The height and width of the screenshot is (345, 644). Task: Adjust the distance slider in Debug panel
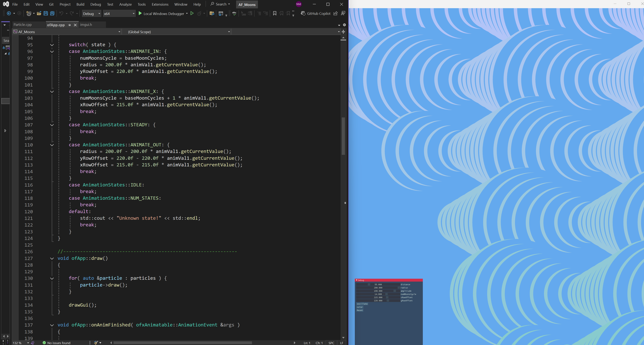(378, 284)
